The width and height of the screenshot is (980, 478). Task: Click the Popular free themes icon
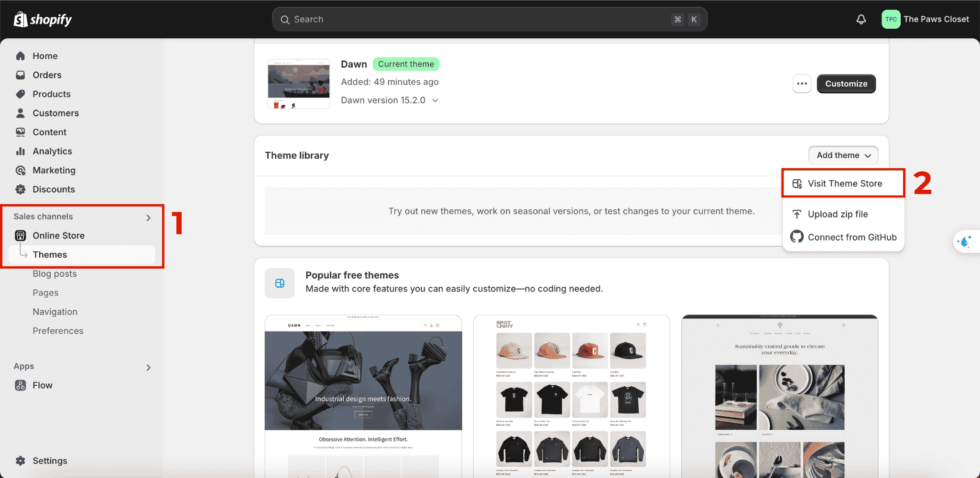[x=280, y=283]
